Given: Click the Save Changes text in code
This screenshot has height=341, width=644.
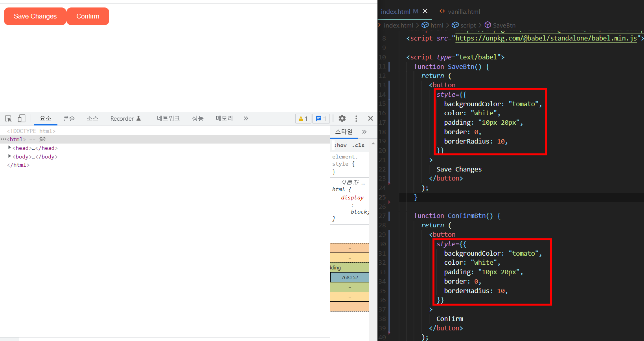Looking at the screenshot, I should click(x=459, y=169).
